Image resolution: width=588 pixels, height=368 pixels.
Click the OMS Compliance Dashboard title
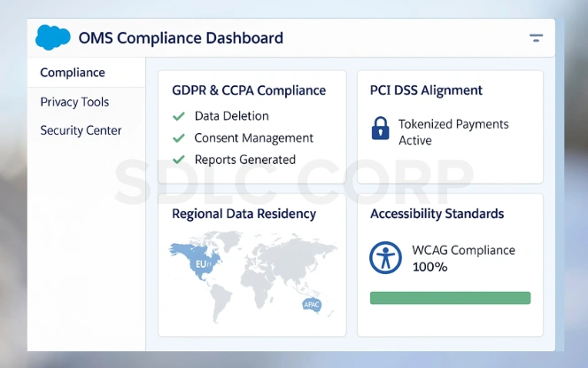coord(181,38)
